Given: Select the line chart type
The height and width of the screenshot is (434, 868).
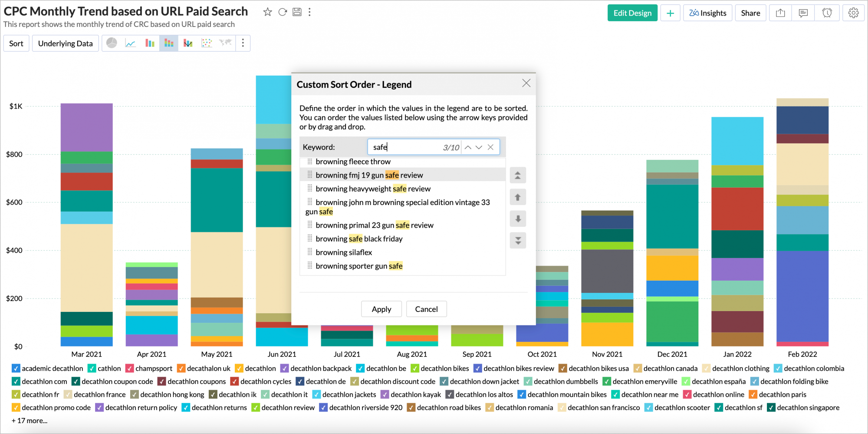Looking at the screenshot, I should point(131,43).
